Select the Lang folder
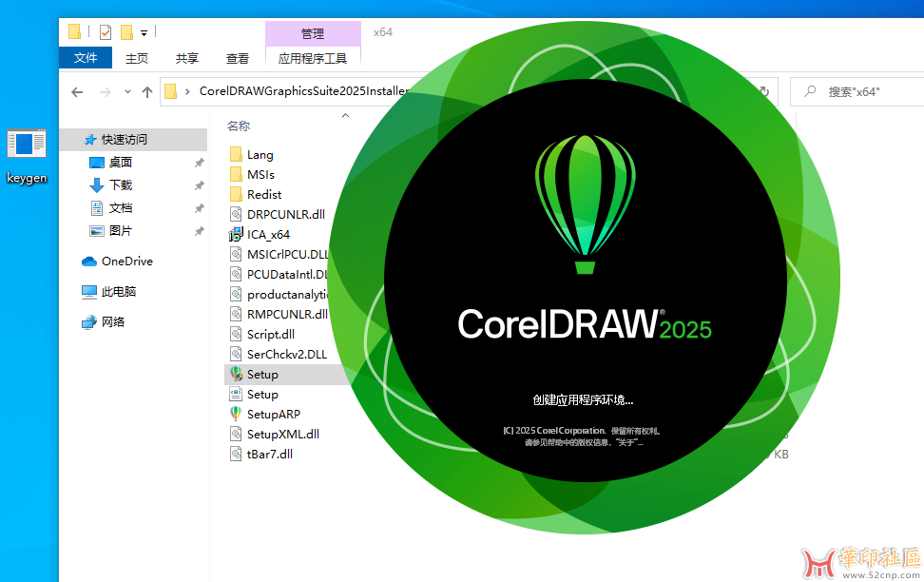Viewport: 924px width, 582px height. pos(260,154)
